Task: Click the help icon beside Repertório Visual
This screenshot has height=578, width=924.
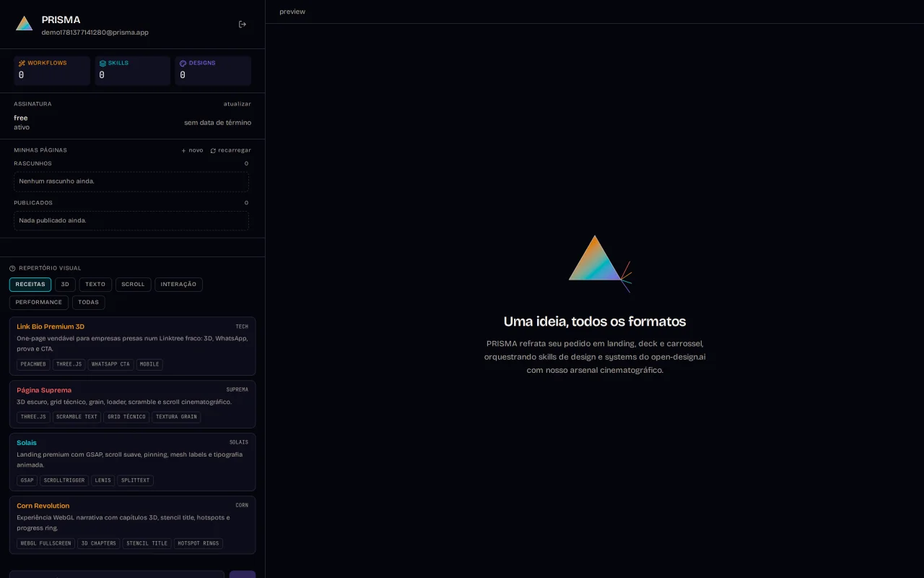Action: pyautogui.click(x=12, y=269)
